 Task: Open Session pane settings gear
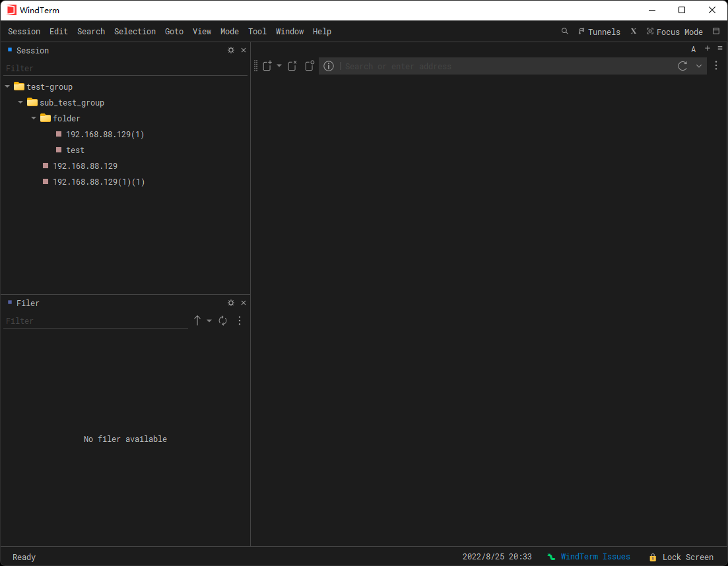231,50
